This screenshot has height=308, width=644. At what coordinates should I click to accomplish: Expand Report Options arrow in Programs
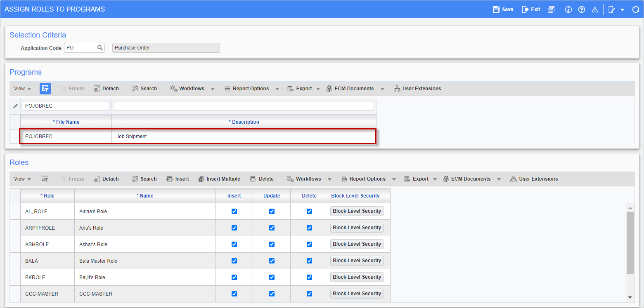(x=277, y=89)
